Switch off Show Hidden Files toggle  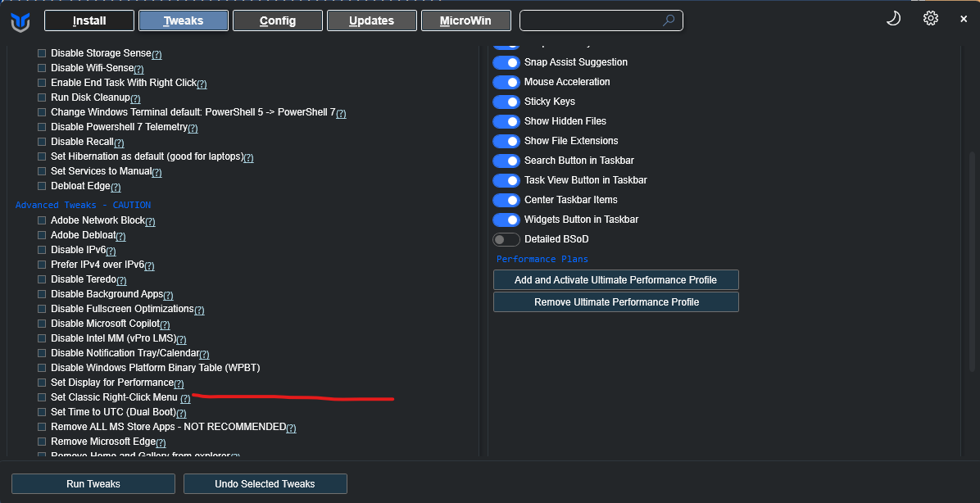tap(506, 121)
